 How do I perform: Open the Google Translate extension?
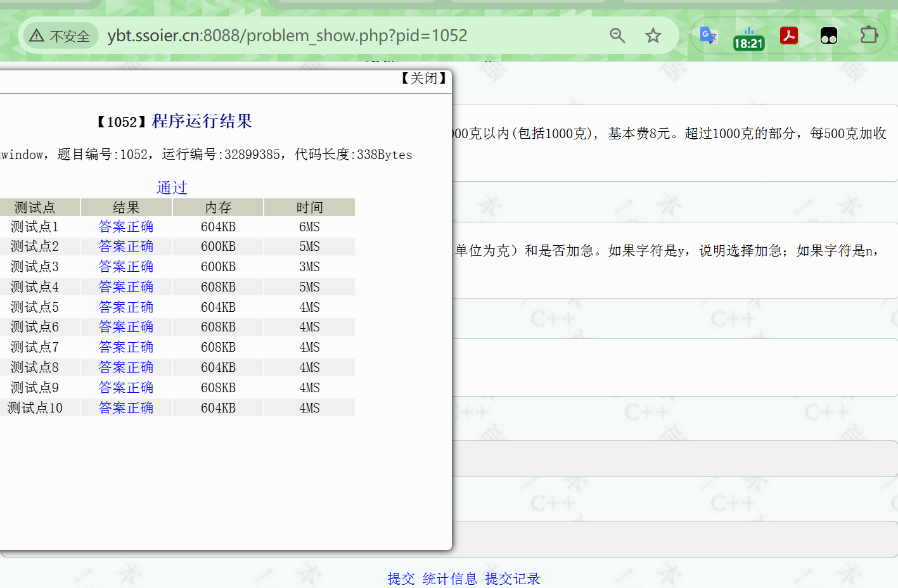[708, 35]
